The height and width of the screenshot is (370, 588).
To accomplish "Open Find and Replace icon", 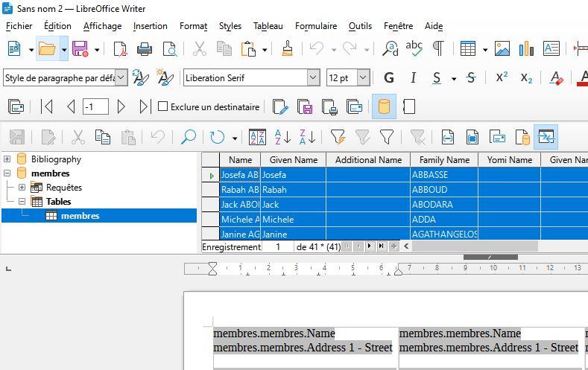I will pos(390,48).
